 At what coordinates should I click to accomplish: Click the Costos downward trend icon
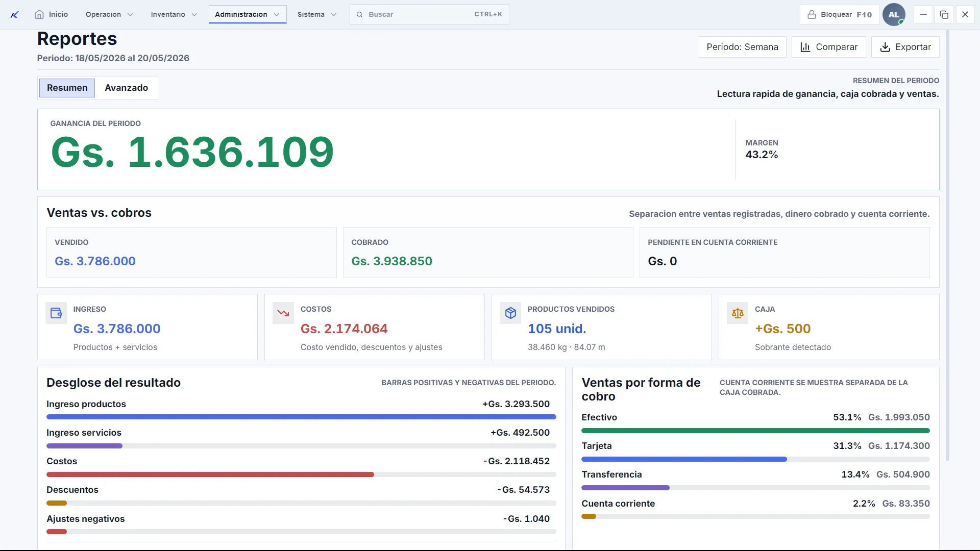pyautogui.click(x=283, y=313)
